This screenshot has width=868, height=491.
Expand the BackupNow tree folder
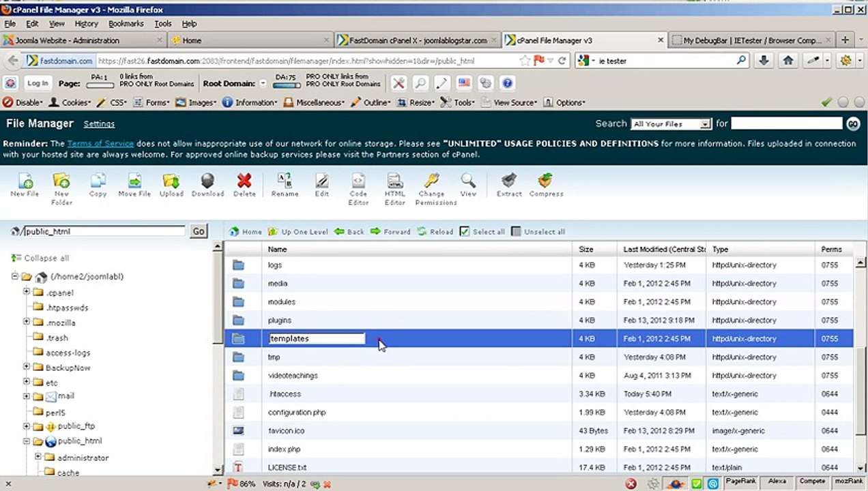(x=27, y=366)
